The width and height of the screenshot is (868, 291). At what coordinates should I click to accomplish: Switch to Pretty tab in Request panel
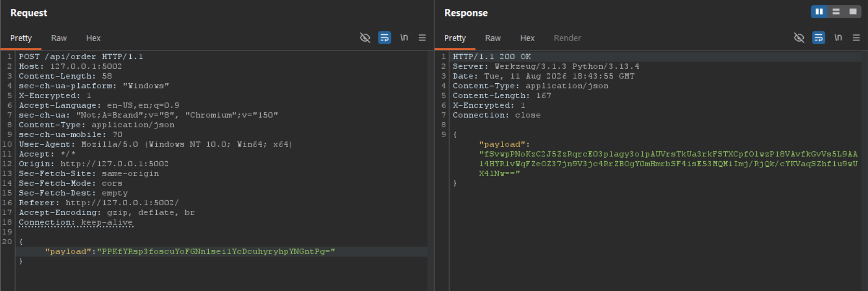point(21,38)
